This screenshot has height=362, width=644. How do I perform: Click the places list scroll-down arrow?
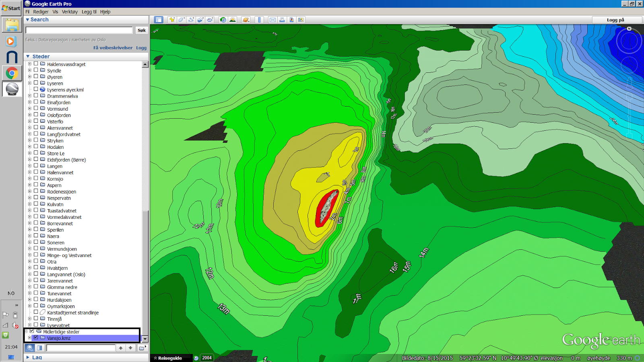(145, 339)
